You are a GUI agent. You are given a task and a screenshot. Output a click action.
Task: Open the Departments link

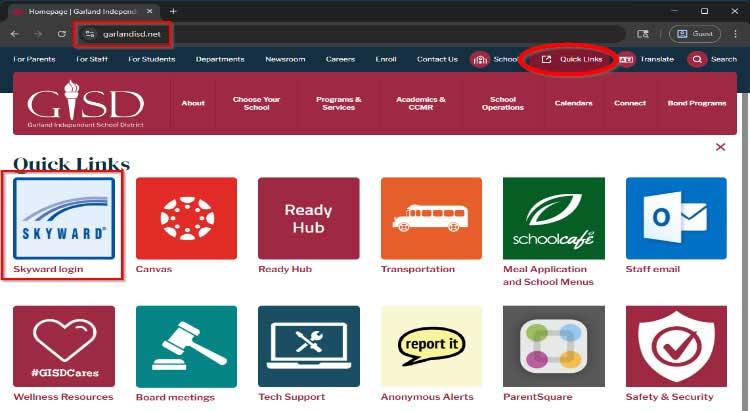pos(220,59)
